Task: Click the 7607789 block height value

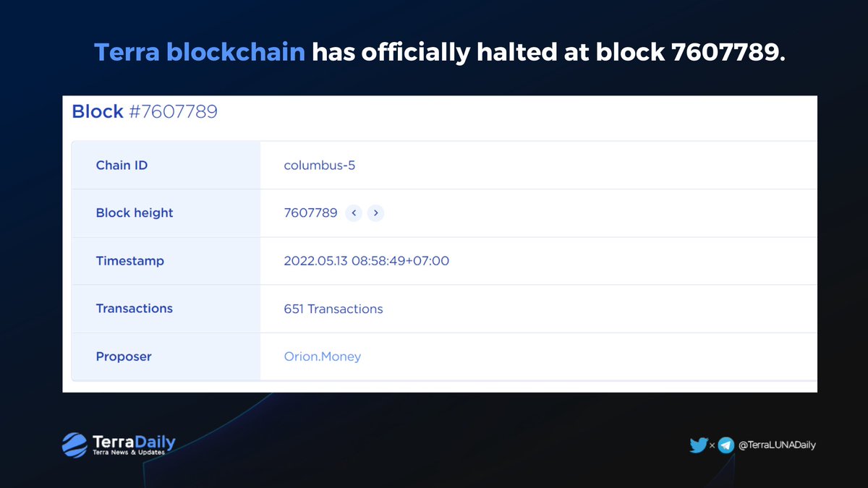Action: pyautogui.click(x=310, y=213)
